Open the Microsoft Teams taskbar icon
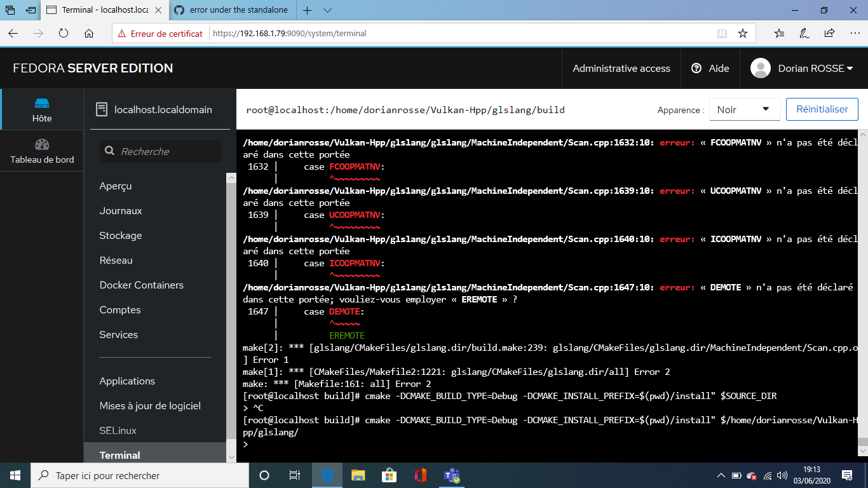Image resolution: width=868 pixels, height=488 pixels. point(452,475)
